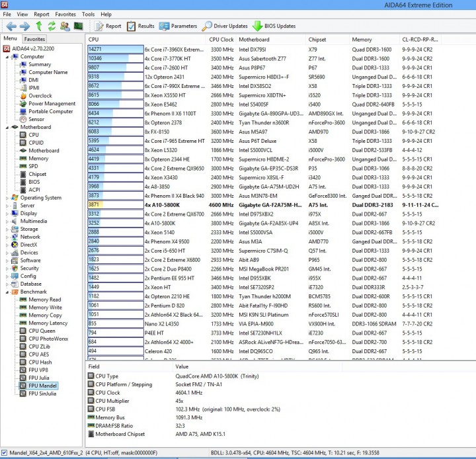Expand the Network tree node
Image resolution: width=476 pixels, height=459 pixels.
pos(7,237)
